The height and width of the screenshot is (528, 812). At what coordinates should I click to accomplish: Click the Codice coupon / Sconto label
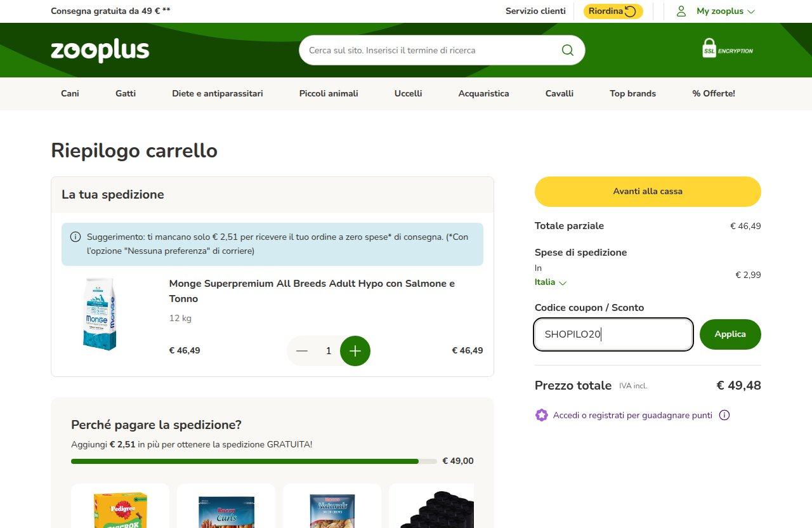pyautogui.click(x=589, y=308)
